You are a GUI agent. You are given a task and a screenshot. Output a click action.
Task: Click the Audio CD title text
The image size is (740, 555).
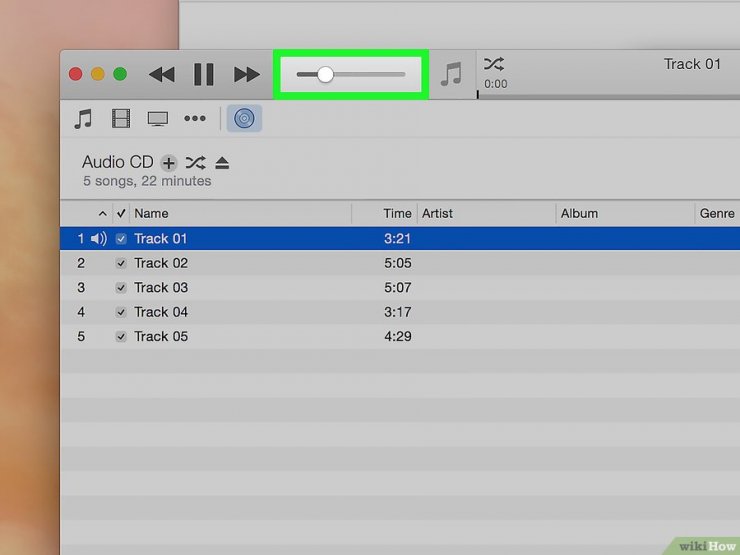coord(118,162)
